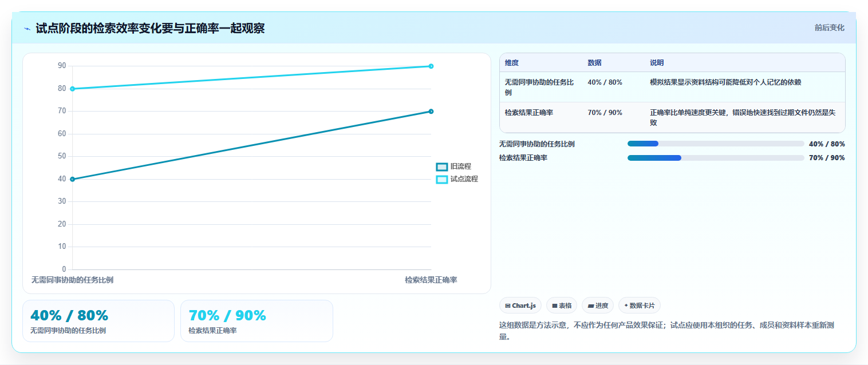Click the lightning icon beside the title
Image resolution: width=868 pixels, height=365 pixels.
pos(27,29)
